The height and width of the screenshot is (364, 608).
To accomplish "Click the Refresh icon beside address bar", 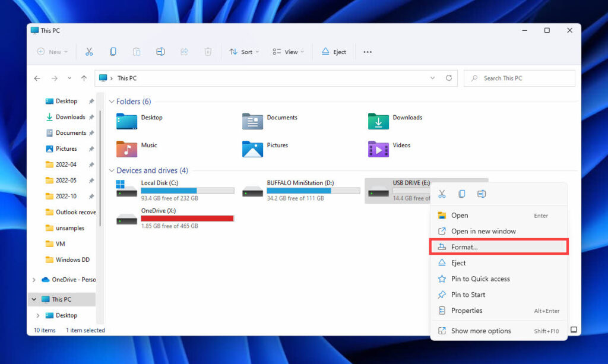I will [449, 78].
